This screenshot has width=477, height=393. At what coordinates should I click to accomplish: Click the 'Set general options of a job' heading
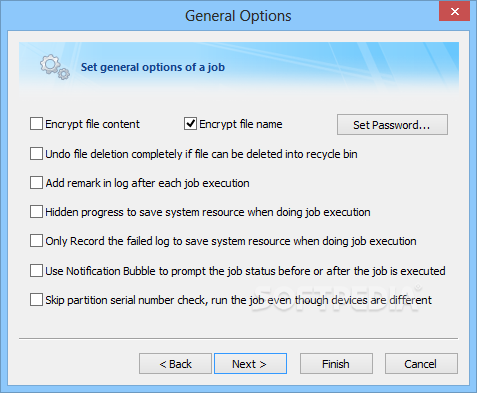click(153, 67)
